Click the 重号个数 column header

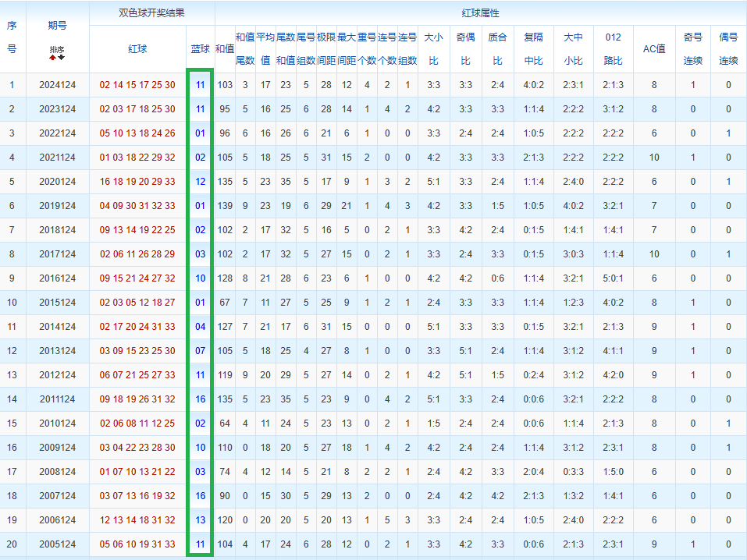click(x=367, y=49)
